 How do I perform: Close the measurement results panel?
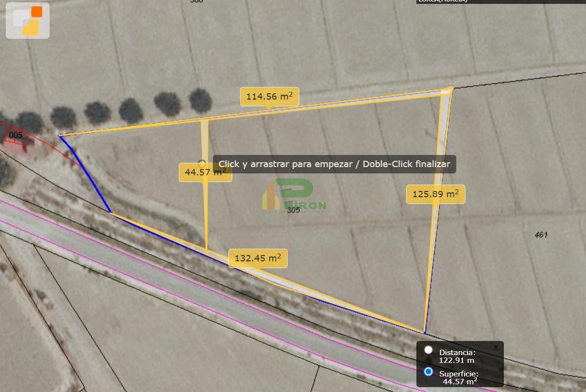[496, 347]
